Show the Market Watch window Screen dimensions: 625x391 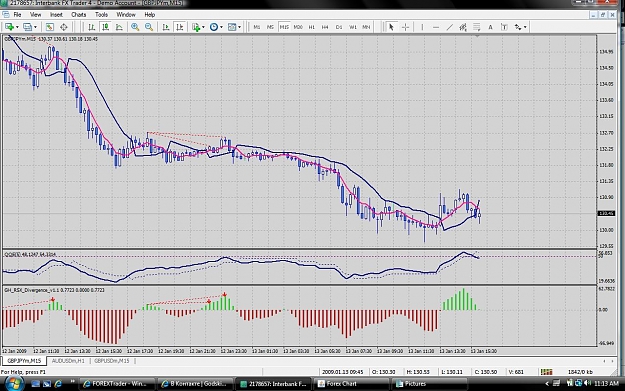(x=49, y=27)
